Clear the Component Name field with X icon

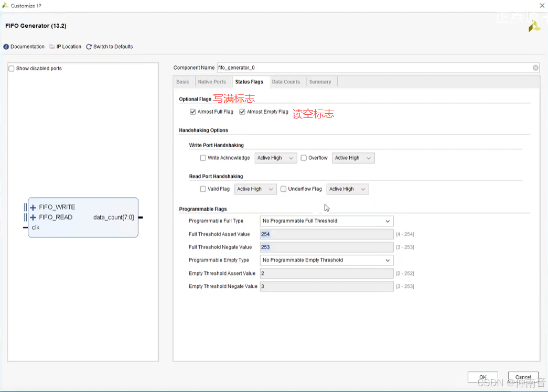(x=535, y=68)
